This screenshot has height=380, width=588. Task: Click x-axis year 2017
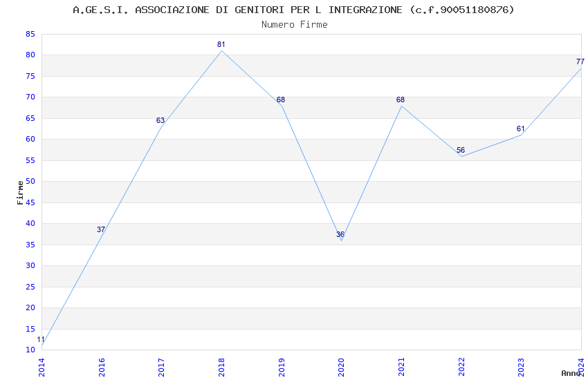point(162,368)
